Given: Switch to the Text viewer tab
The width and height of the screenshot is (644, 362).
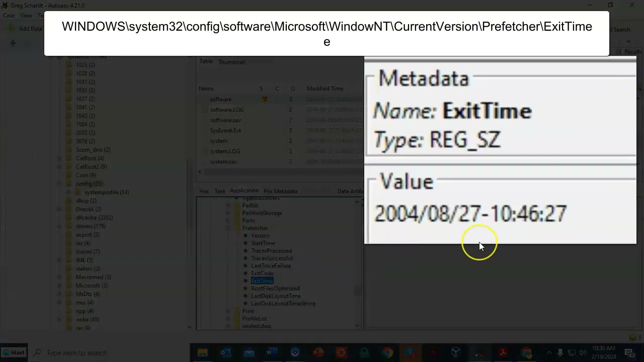Looking at the screenshot, I should coord(219,191).
